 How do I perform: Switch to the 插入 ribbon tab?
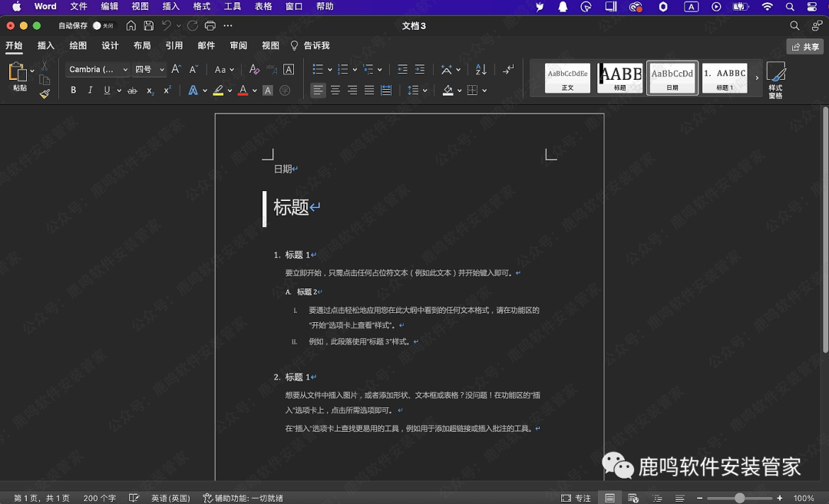pos(45,45)
